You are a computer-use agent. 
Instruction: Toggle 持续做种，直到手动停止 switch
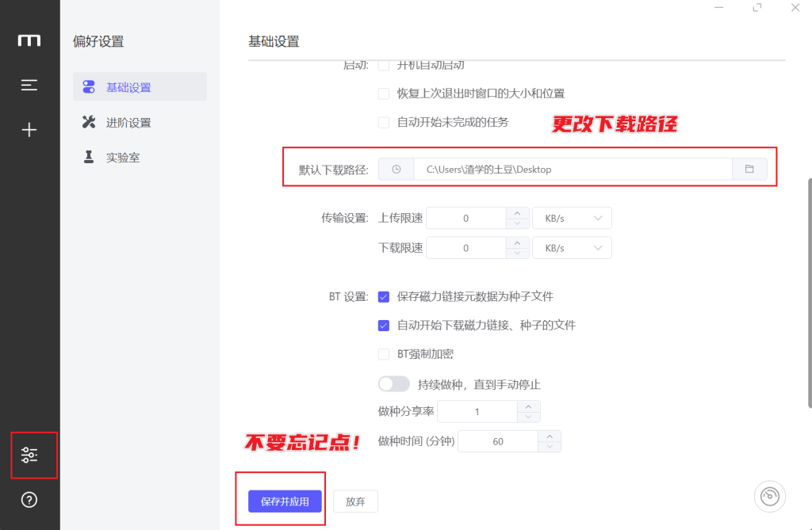pos(394,383)
